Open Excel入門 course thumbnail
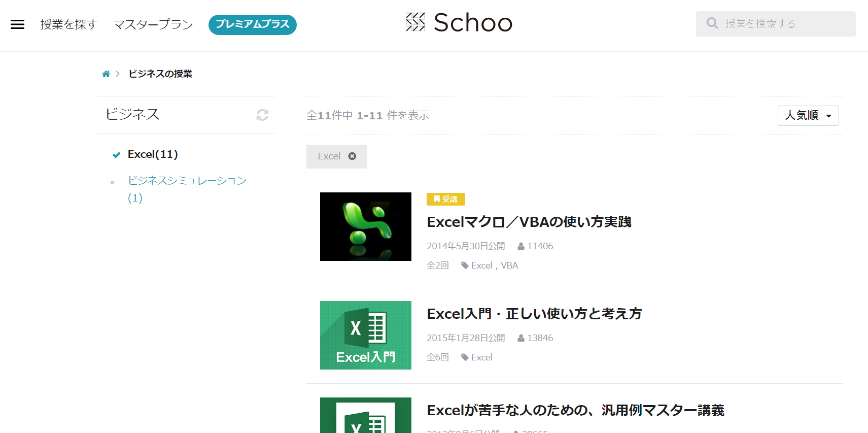The height and width of the screenshot is (433, 868). pos(366,335)
